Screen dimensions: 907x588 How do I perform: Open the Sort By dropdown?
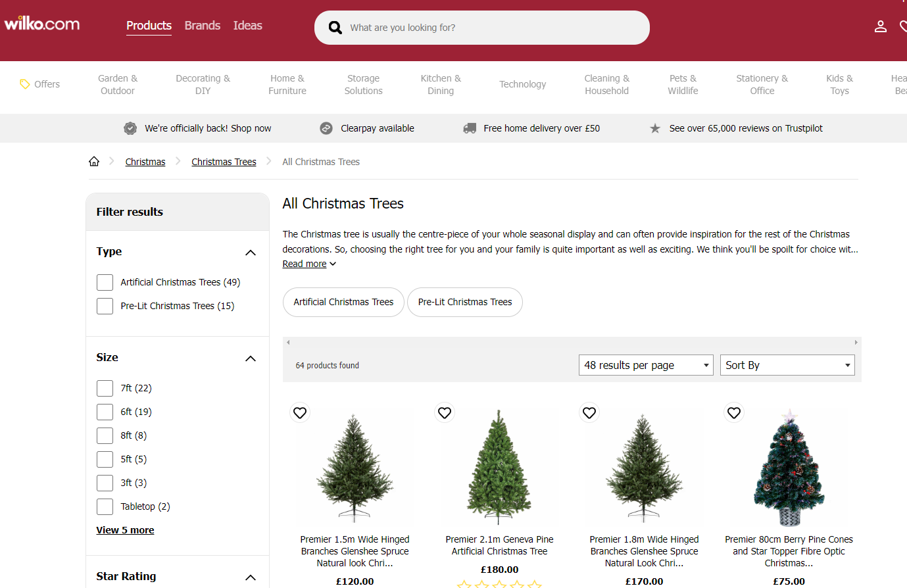point(787,365)
